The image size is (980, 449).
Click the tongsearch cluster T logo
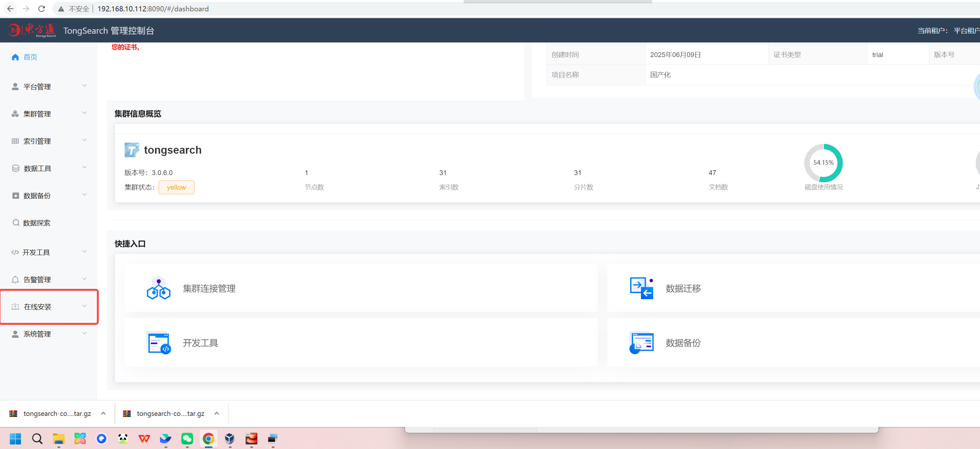tap(132, 150)
